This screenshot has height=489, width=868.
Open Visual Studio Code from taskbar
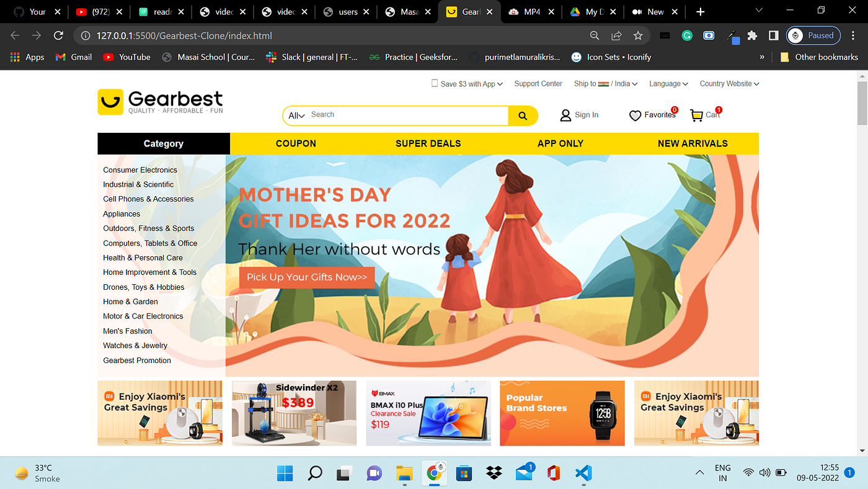[583, 473]
